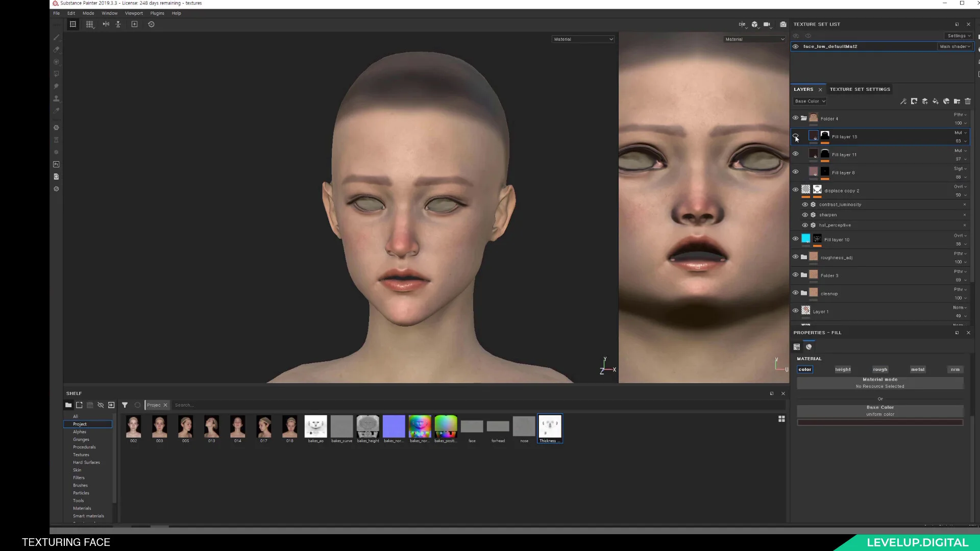The image size is (980, 551).
Task: Click the camera screenshot icon above viewport
Action: 783,24
